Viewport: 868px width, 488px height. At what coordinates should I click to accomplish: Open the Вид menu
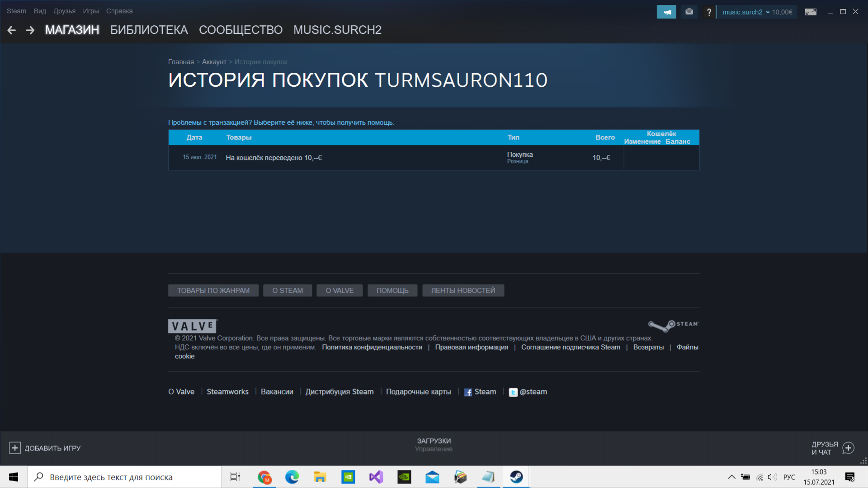tap(40, 11)
